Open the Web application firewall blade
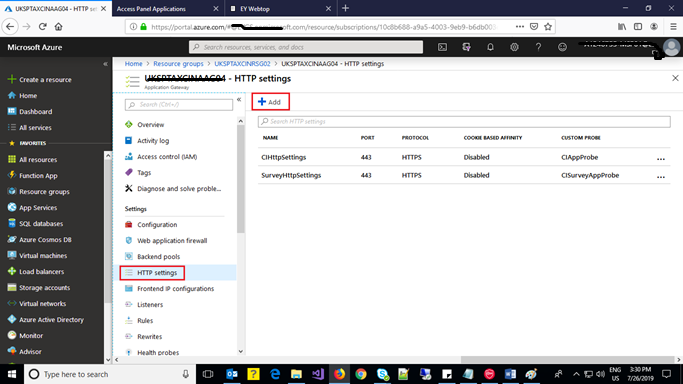Screen dimensions: 683x384 click(172, 240)
